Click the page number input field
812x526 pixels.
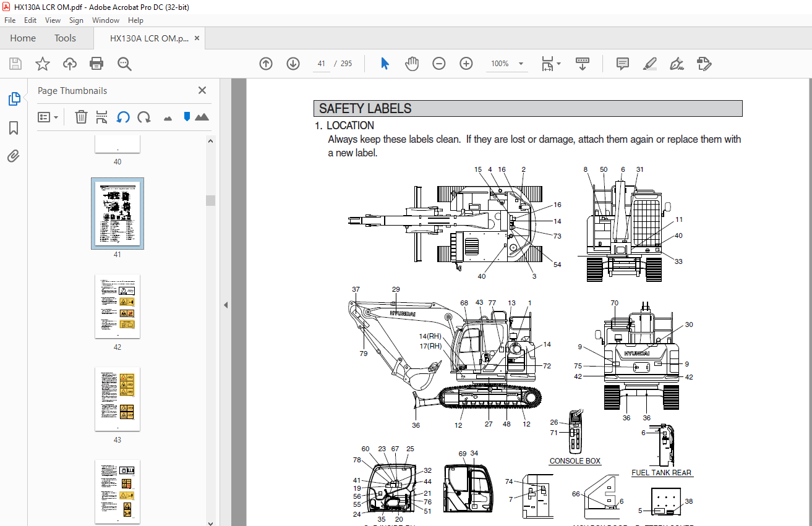(321, 64)
